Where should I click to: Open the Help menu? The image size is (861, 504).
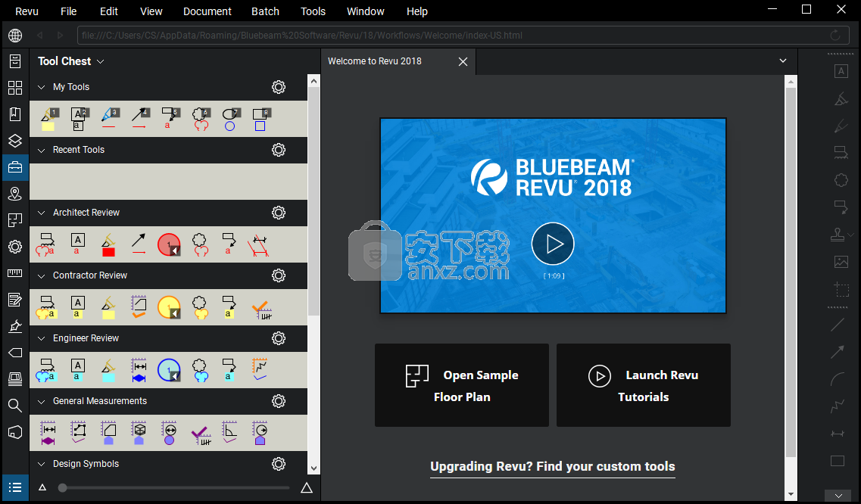click(416, 11)
